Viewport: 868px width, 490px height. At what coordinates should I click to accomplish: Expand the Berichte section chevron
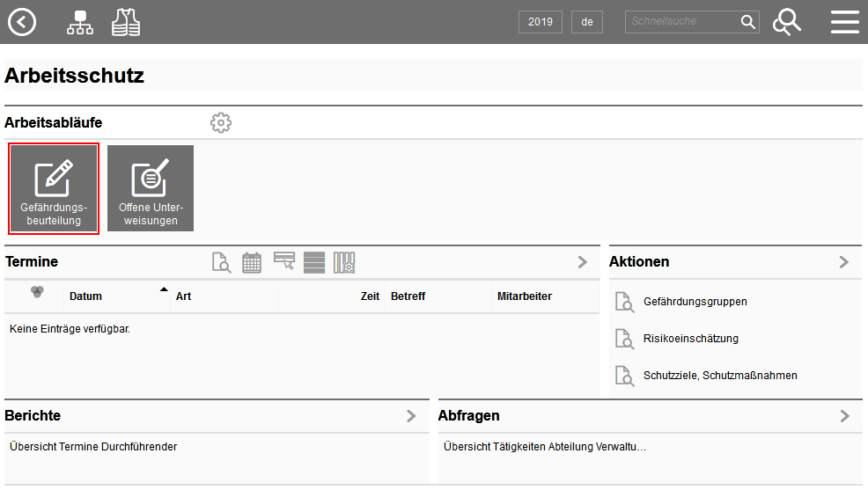(x=411, y=416)
